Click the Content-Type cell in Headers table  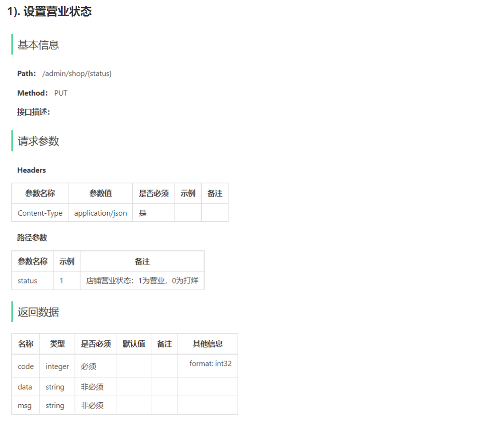pyautogui.click(x=40, y=213)
